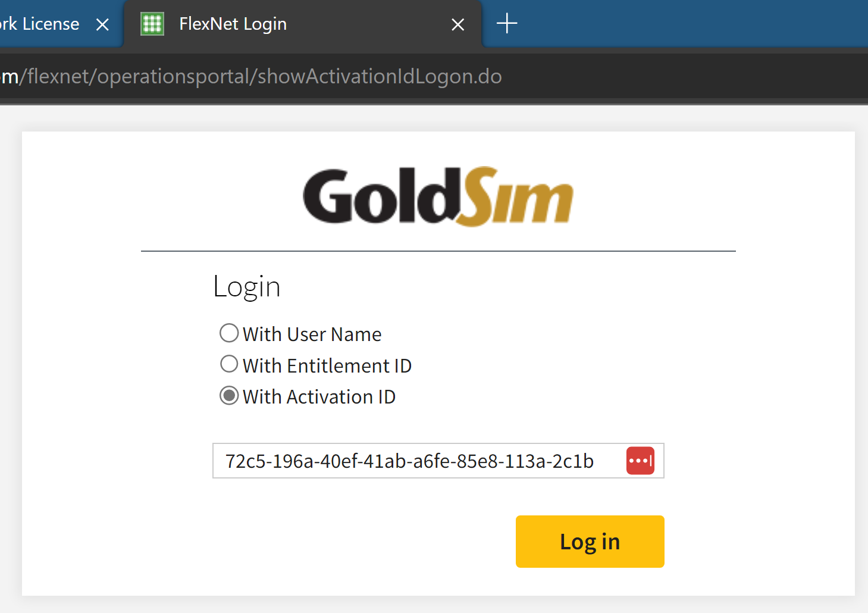Click the yellow Log in button
The image size is (868, 613).
(x=590, y=542)
